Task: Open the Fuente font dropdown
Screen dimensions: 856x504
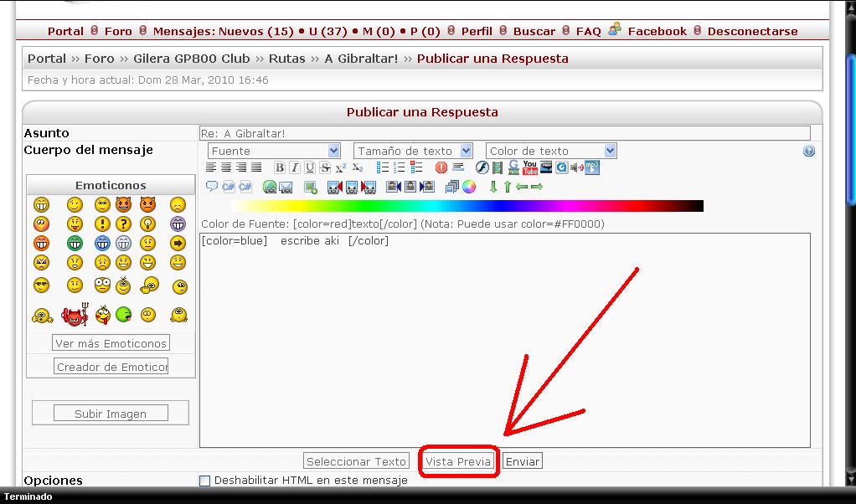Action: (274, 151)
